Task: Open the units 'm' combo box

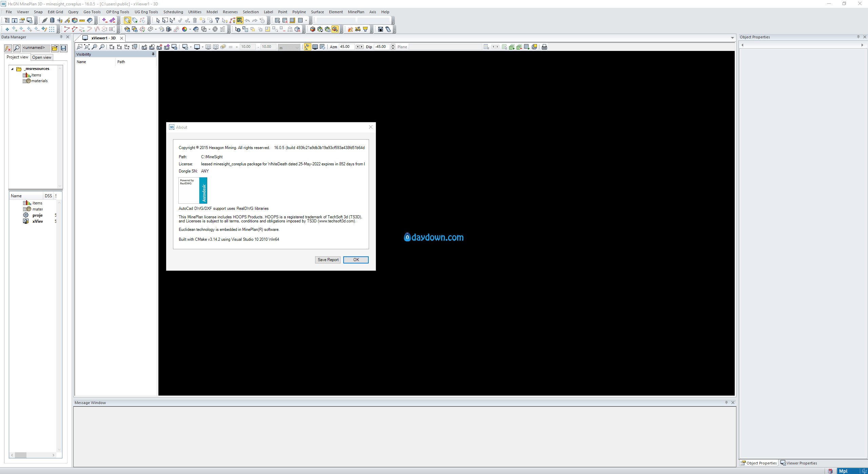Action: [289, 47]
